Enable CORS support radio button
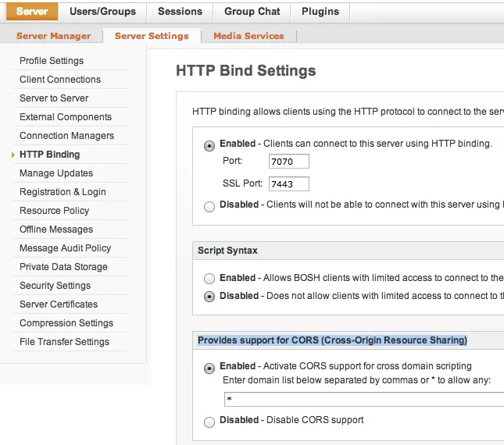The height and width of the screenshot is (445, 504). pos(209,368)
